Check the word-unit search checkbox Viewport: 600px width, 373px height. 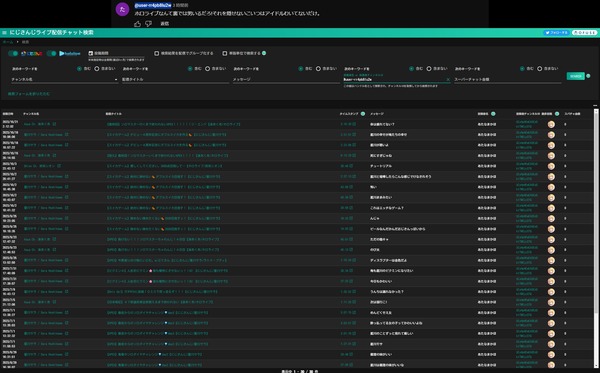[225, 53]
